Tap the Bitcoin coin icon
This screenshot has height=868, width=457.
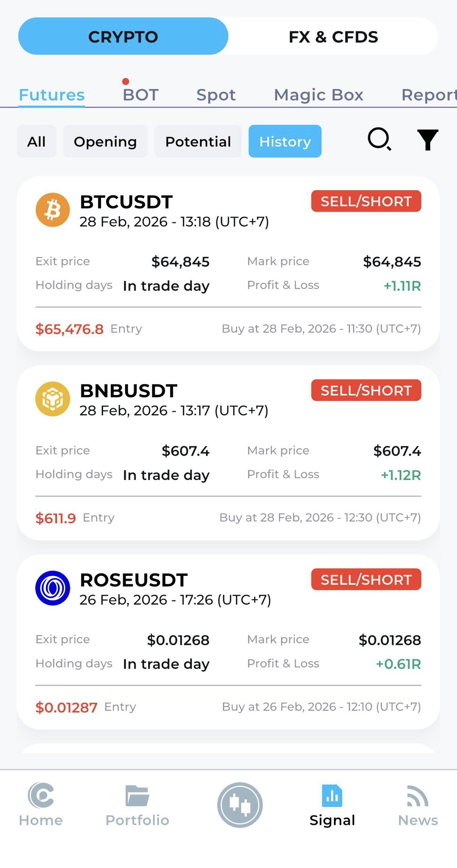coord(53,210)
